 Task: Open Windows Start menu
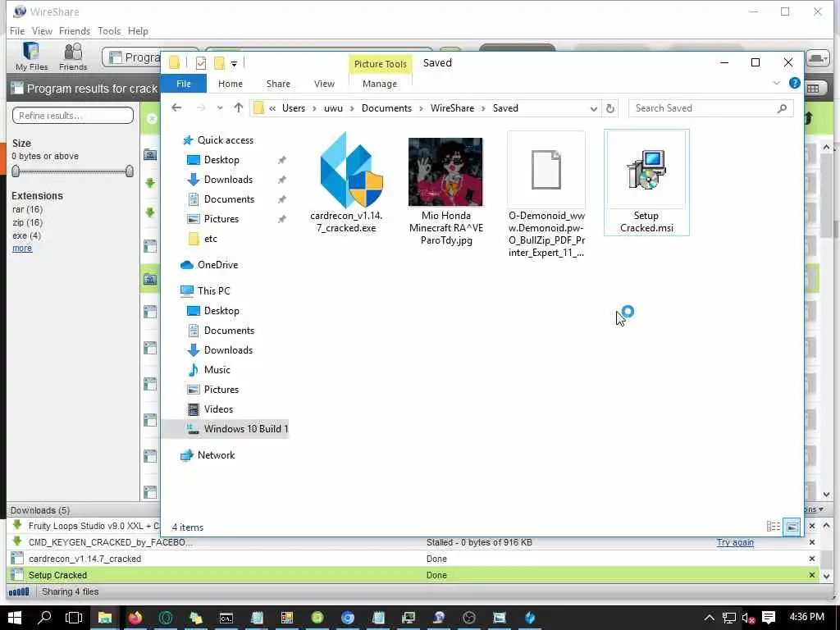tap(15, 618)
